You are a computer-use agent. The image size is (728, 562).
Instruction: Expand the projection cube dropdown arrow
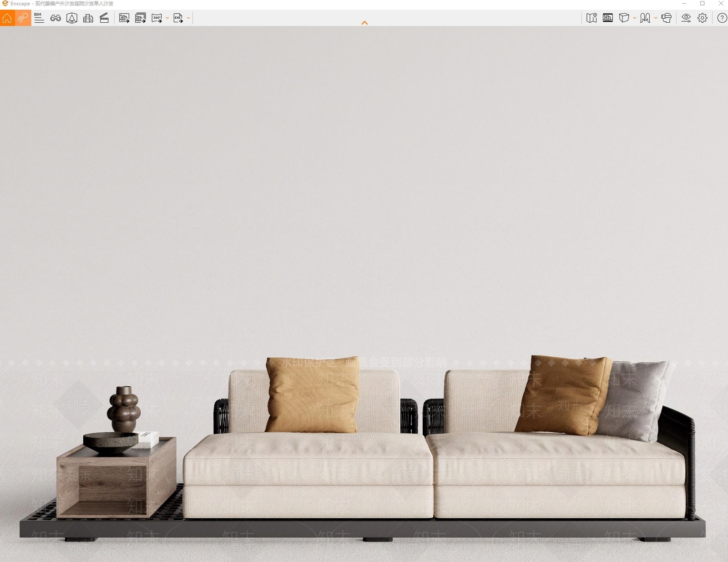pyautogui.click(x=635, y=18)
